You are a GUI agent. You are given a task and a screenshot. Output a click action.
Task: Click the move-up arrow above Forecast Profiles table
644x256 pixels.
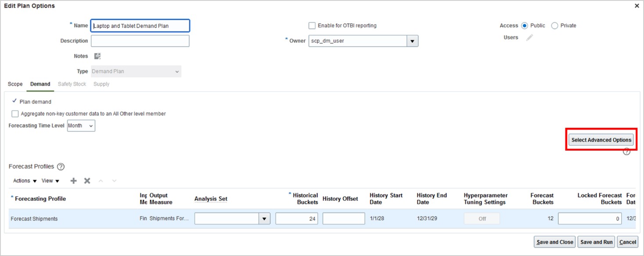click(x=101, y=180)
